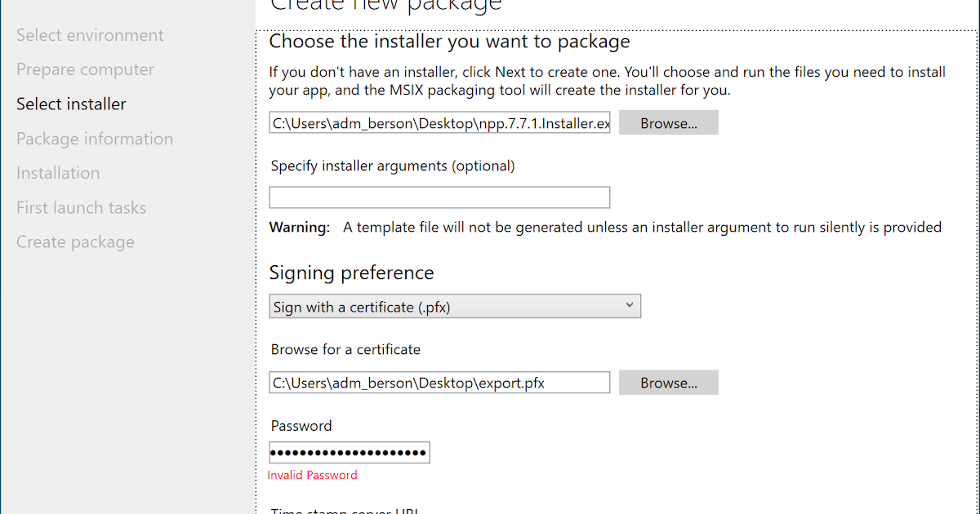Screen dimensions: 980x514
Task: Select the Select installer step
Action: pyautogui.click(x=71, y=104)
